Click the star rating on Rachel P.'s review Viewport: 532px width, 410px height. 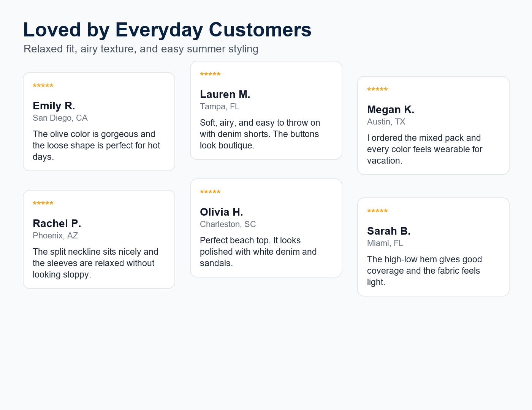coord(43,204)
